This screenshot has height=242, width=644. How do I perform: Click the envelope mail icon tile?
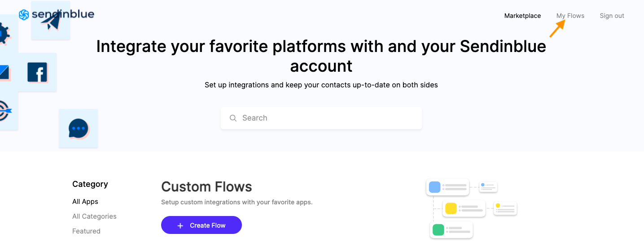click(5, 72)
